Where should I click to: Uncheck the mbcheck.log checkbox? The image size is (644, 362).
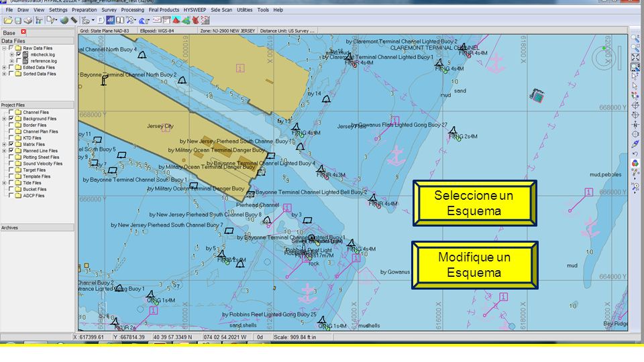pos(19,54)
